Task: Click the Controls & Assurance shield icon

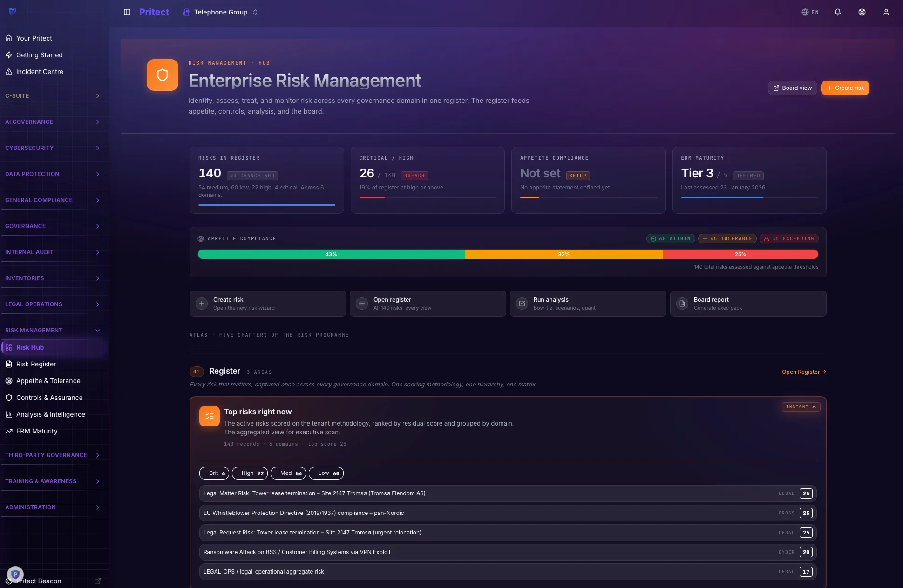Action: coord(9,398)
